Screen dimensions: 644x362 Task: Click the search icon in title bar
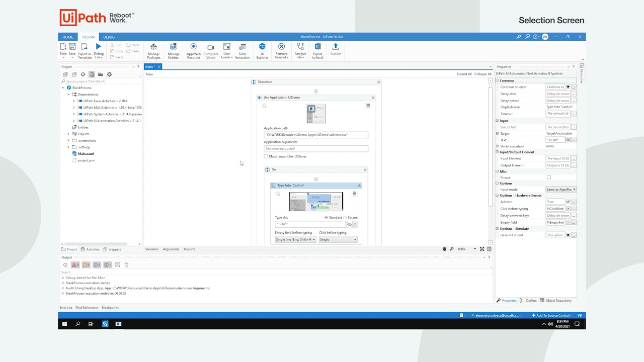[x=519, y=37]
